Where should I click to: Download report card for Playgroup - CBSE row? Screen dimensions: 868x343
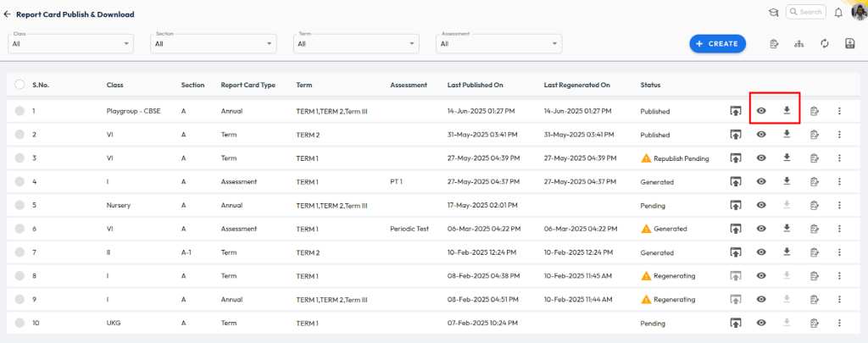787,110
